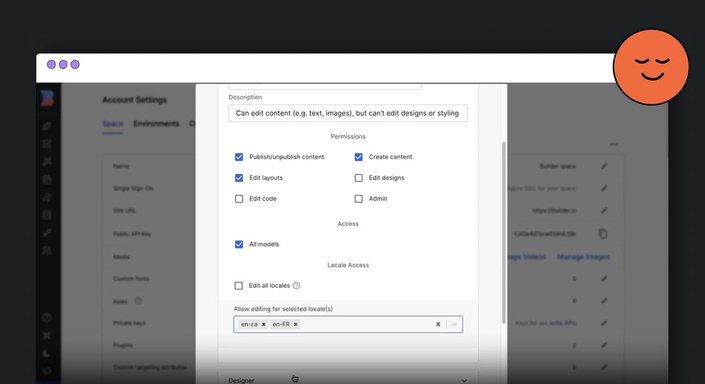Click the Permissions section heading
This screenshot has height=384, width=705.
pyautogui.click(x=348, y=136)
